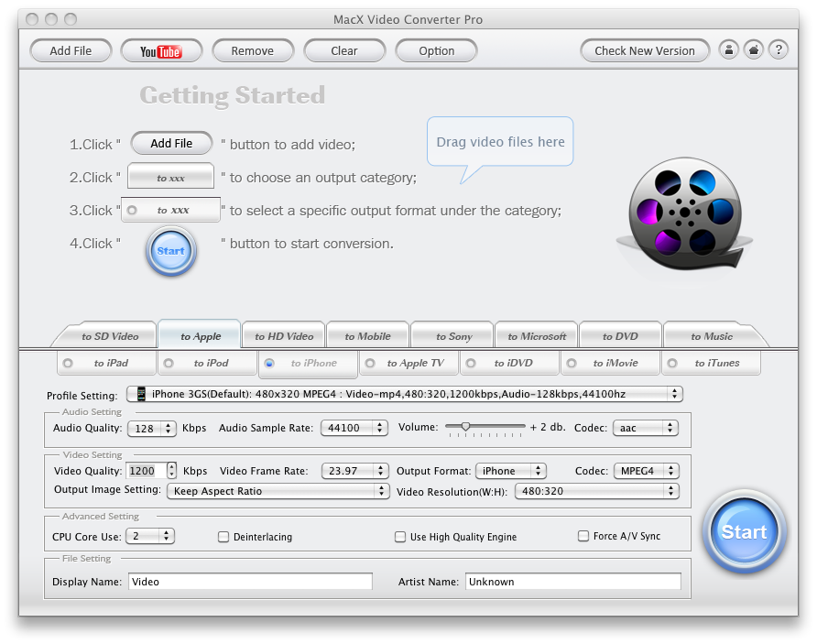Click the Drag video files here bubble
This screenshot has height=644, width=817.
pos(500,142)
